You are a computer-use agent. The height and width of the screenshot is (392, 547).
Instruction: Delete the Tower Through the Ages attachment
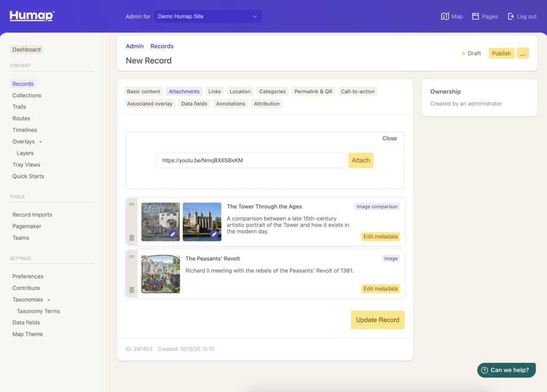(131, 238)
